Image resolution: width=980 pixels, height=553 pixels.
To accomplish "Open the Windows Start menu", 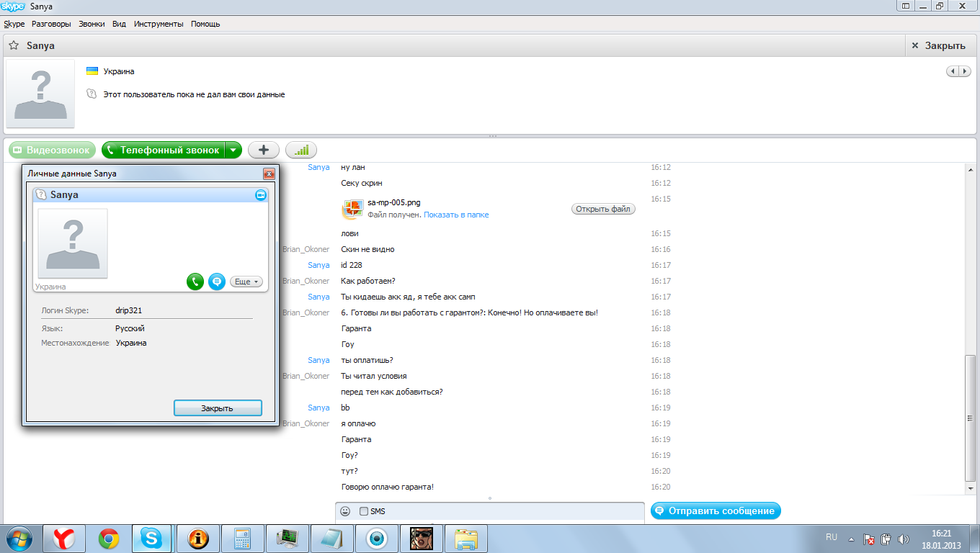I will (19, 538).
